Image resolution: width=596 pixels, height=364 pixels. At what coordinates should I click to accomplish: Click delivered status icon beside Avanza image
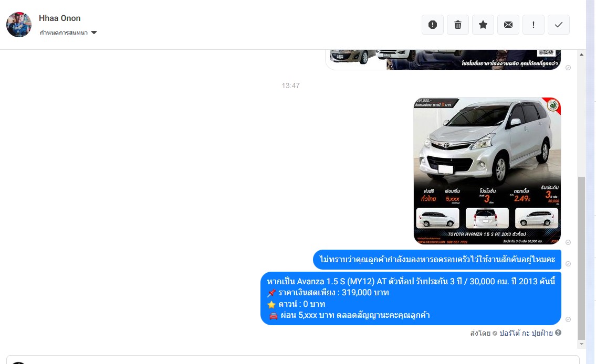(x=568, y=242)
